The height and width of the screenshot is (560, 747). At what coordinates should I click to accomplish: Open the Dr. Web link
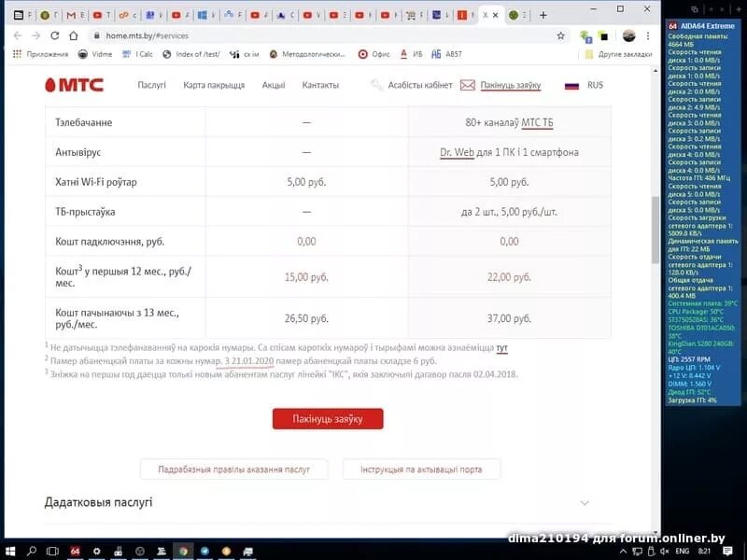tap(457, 152)
